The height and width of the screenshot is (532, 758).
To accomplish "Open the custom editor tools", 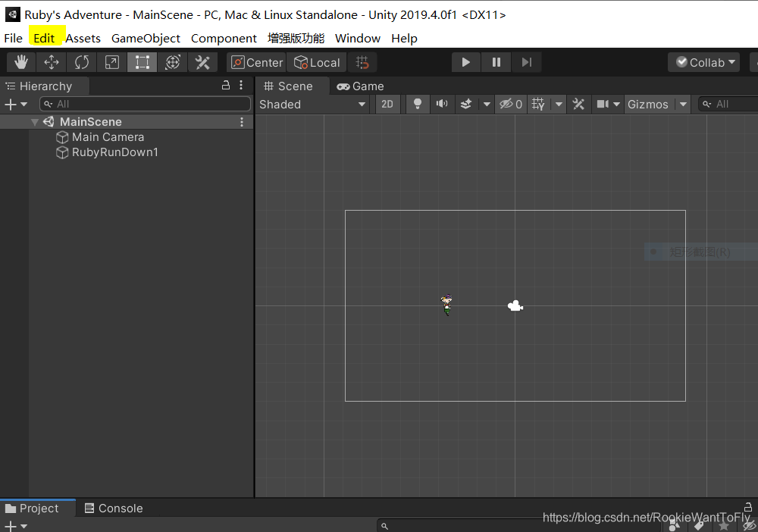I will [202, 62].
